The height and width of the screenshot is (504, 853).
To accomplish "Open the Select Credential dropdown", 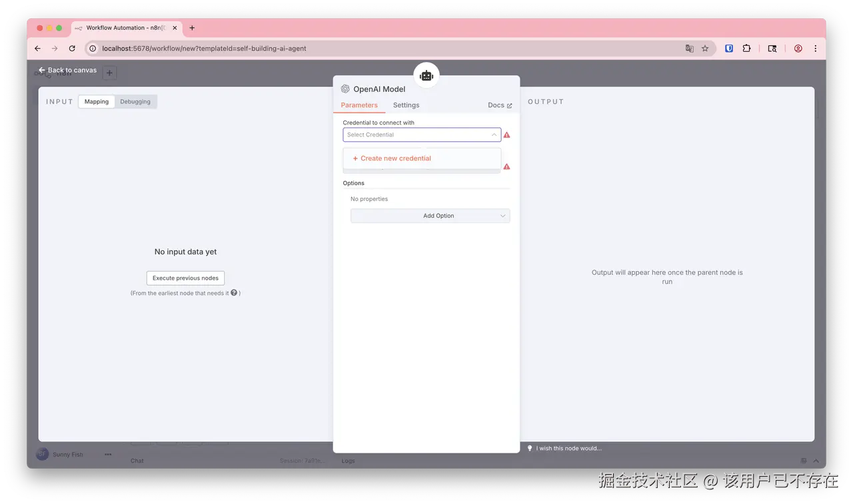I will point(422,134).
